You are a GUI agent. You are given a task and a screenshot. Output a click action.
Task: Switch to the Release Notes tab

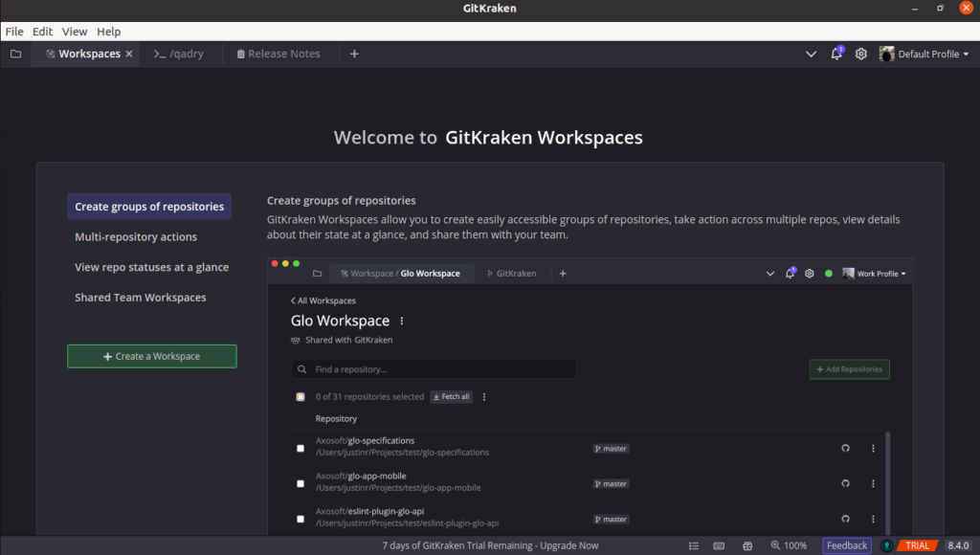pyautogui.click(x=278, y=54)
